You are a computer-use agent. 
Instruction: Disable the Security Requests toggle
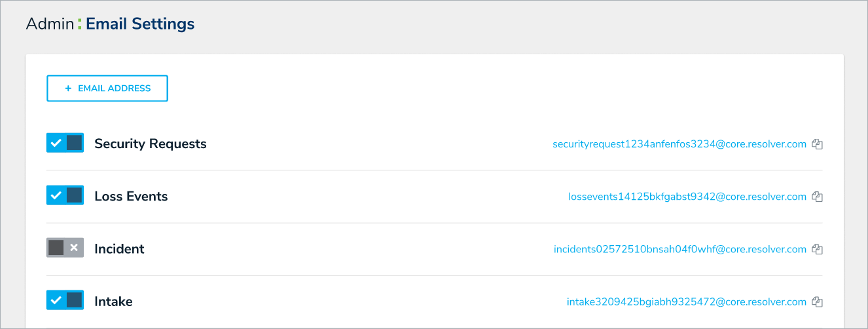coord(65,143)
